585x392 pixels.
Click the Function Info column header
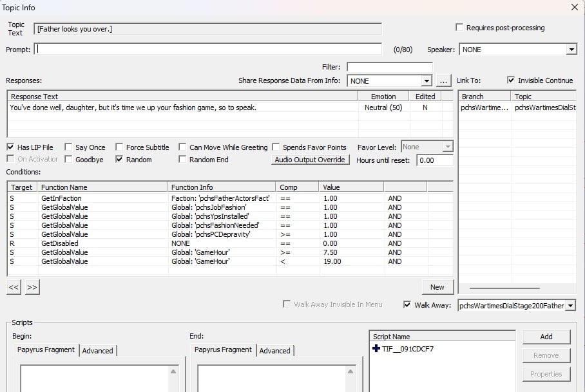(x=222, y=187)
